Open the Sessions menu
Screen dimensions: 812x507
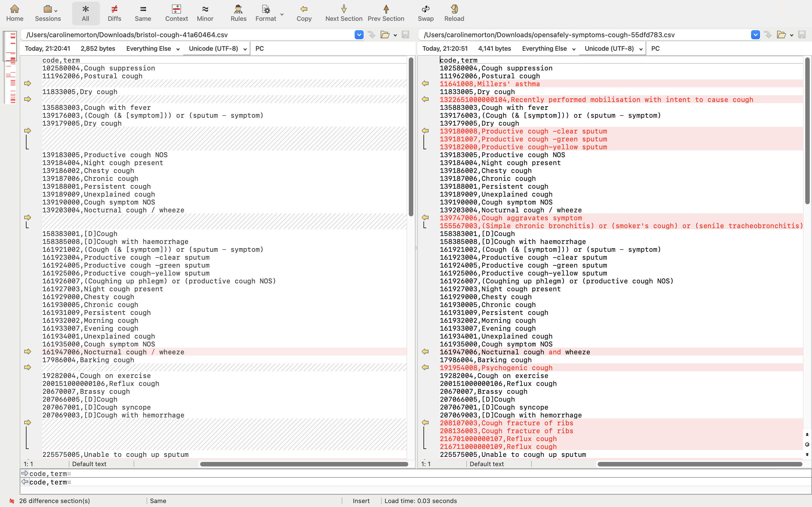[47, 13]
